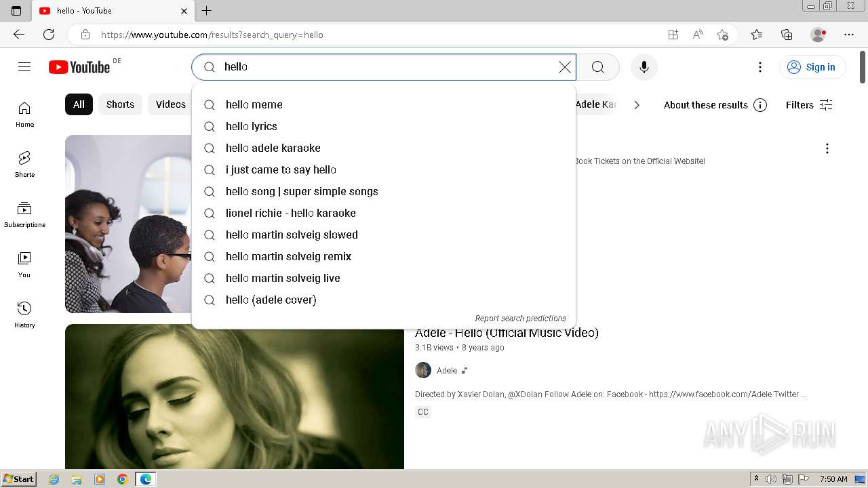Select the Videos filter chip
Viewport: 868px width, 488px height.
point(170,104)
